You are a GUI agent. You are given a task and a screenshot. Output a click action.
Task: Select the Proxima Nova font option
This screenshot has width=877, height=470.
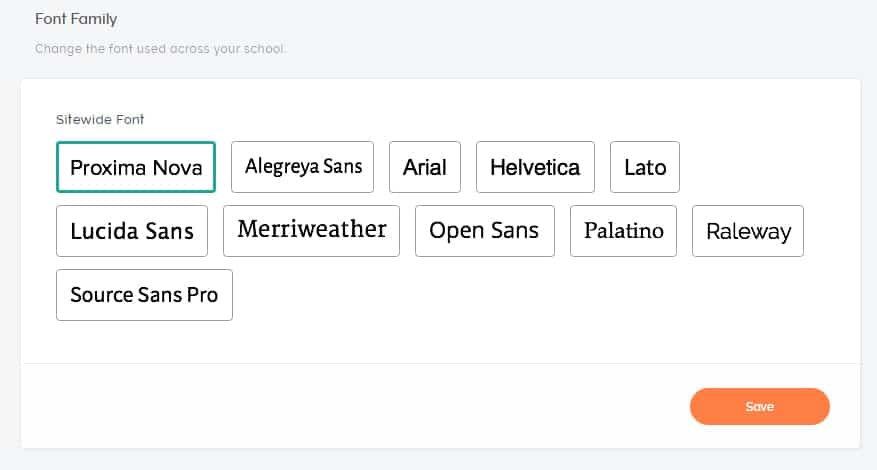pos(136,167)
